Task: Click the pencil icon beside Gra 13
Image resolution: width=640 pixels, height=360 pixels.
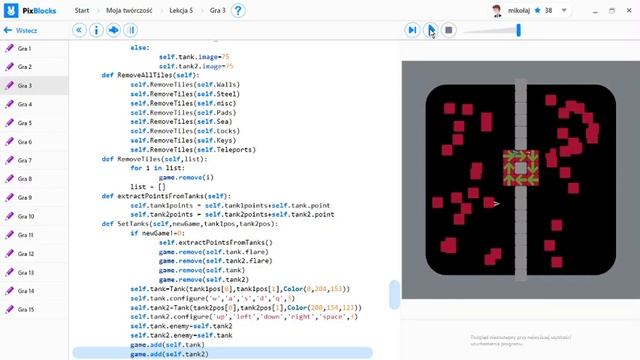Action: [x=9, y=272]
